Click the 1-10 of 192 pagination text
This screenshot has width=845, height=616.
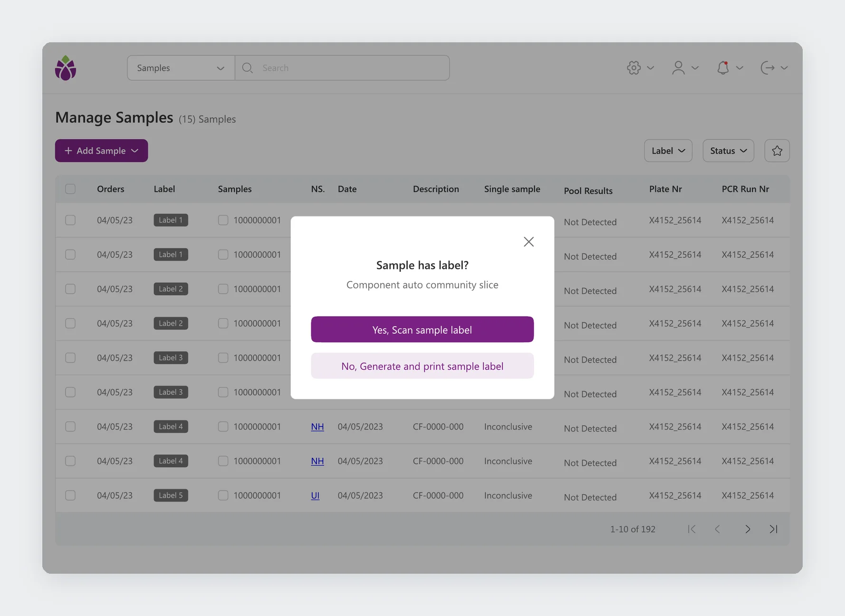[x=633, y=529]
